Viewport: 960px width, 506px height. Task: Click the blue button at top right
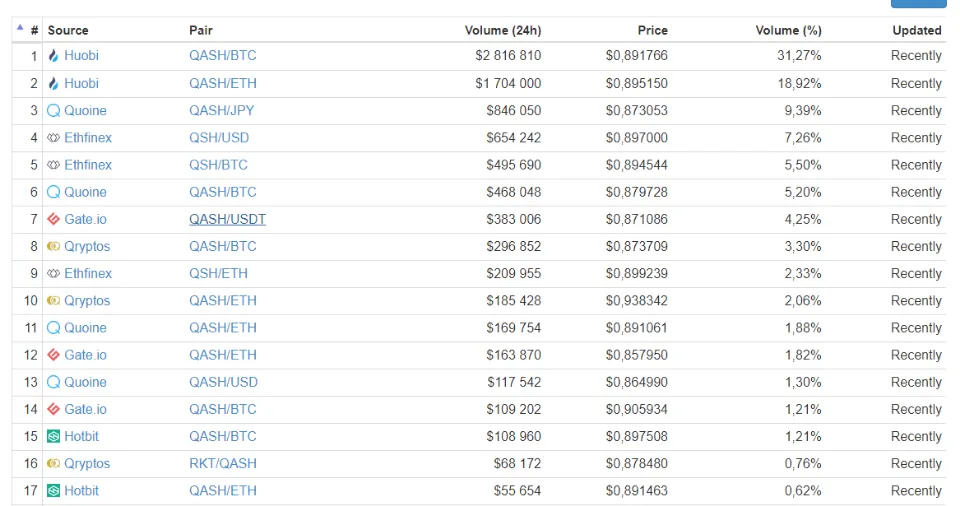tap(918, 3)
